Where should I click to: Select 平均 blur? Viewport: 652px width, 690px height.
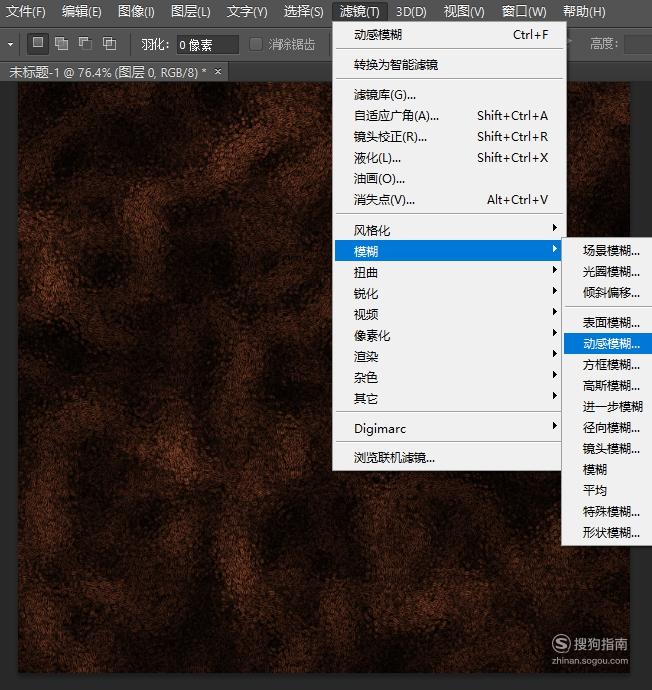(x=608, y=491)
